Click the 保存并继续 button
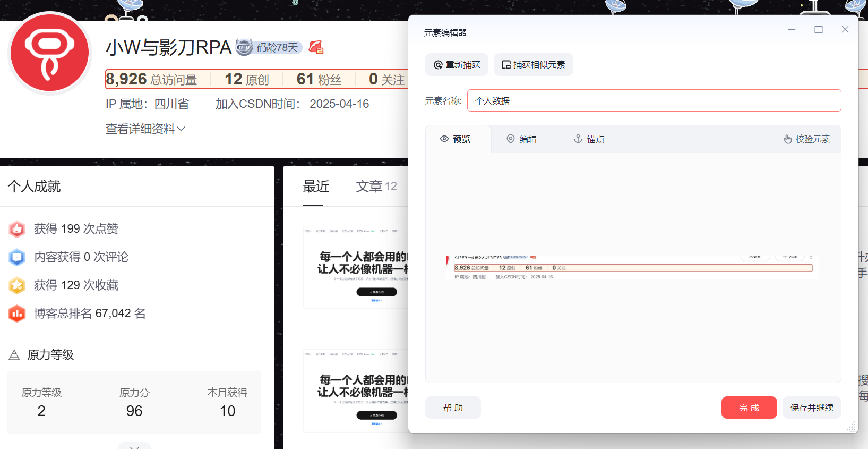868x449 pixels. tap(812, 408)
